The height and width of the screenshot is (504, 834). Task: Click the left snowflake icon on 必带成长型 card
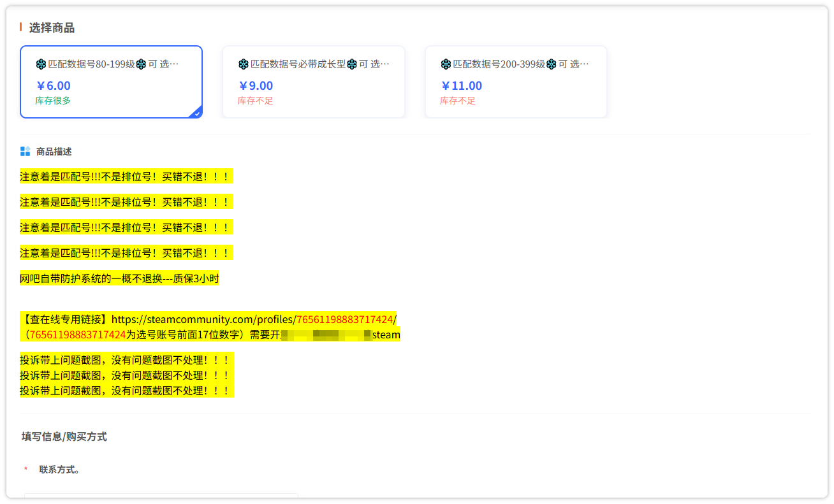click(x=243, y=64)
